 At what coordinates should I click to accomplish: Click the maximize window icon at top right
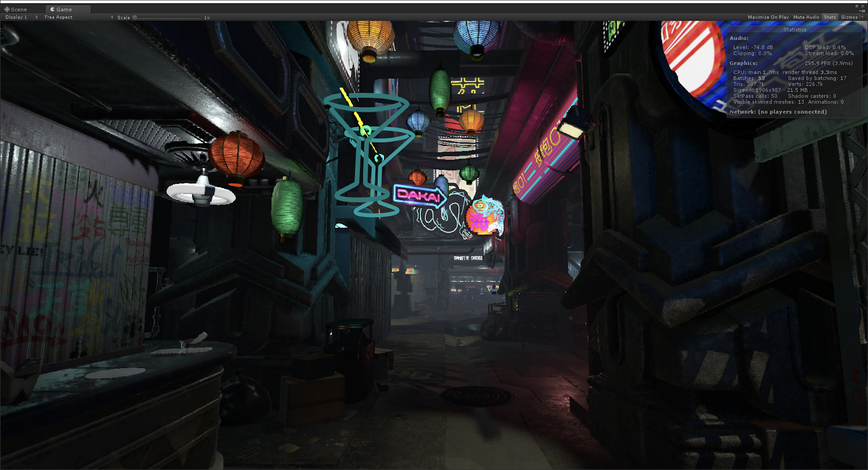[857, 6]
